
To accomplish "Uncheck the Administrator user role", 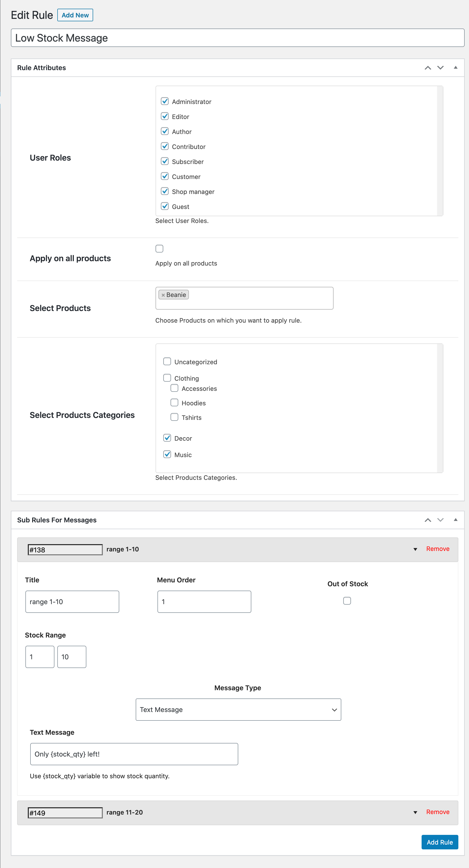I will coord(165,101).
